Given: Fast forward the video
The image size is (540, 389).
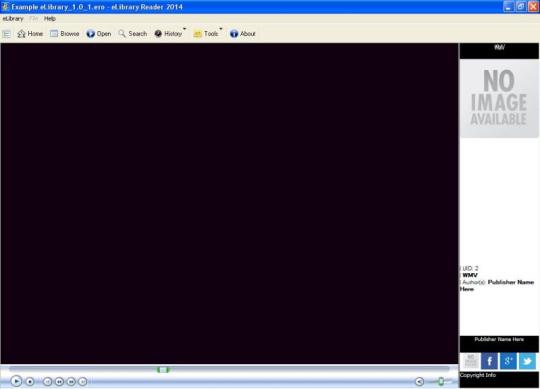Looking at the screenshot, I should [x=71, y=381].
